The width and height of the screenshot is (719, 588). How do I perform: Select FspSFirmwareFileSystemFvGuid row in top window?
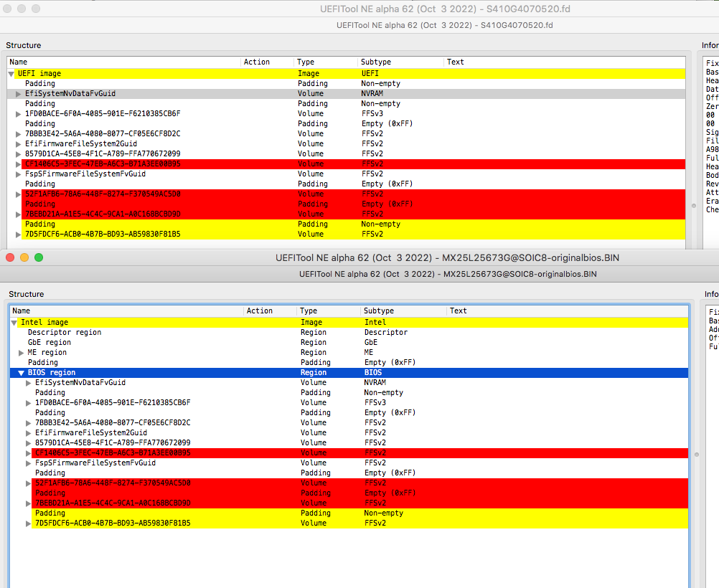tap(347, 174)
